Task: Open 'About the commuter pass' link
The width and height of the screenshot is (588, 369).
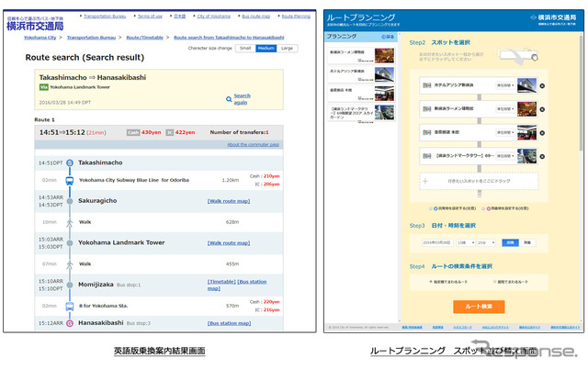Action: pos(254,145)
